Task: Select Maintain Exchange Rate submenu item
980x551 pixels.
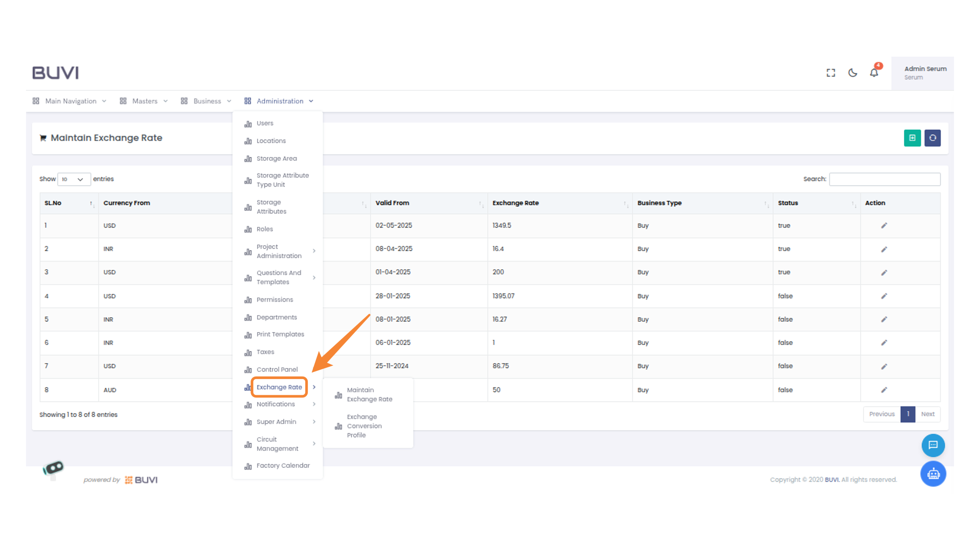Action: point(369,394)
